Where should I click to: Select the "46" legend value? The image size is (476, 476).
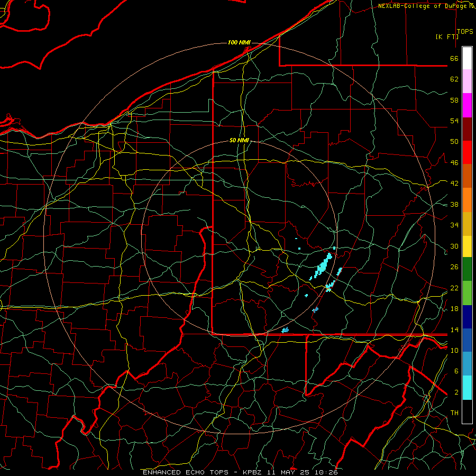click(x=454, y=163)
